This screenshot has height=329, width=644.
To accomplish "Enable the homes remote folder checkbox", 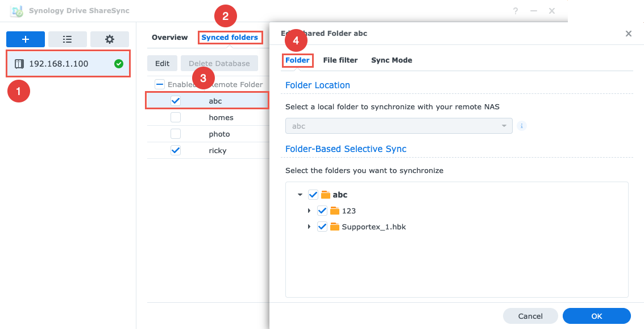I will click(176, 117).
